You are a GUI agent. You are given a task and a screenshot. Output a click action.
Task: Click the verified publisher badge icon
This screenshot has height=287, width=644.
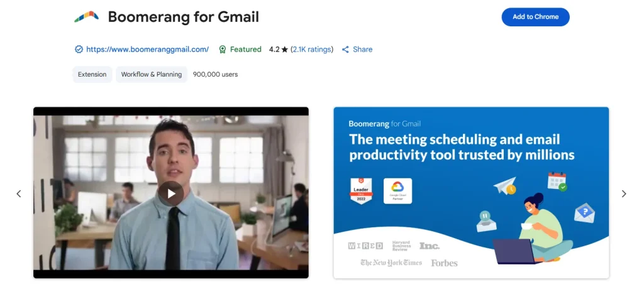coord(79,49)
